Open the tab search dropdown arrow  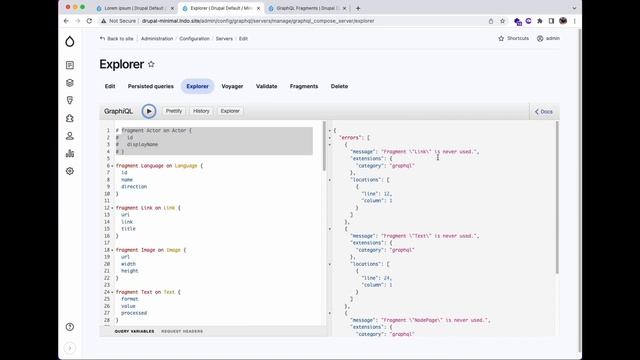(574, 8)
